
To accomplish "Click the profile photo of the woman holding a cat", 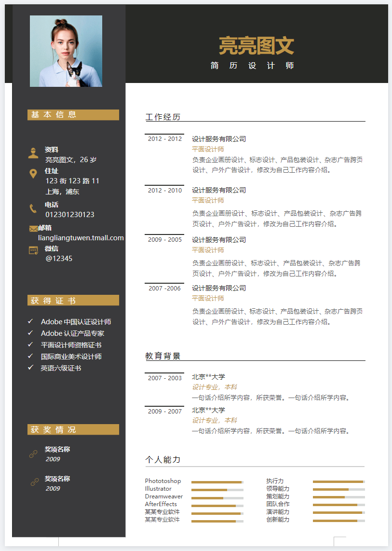I will coord(66,51).
